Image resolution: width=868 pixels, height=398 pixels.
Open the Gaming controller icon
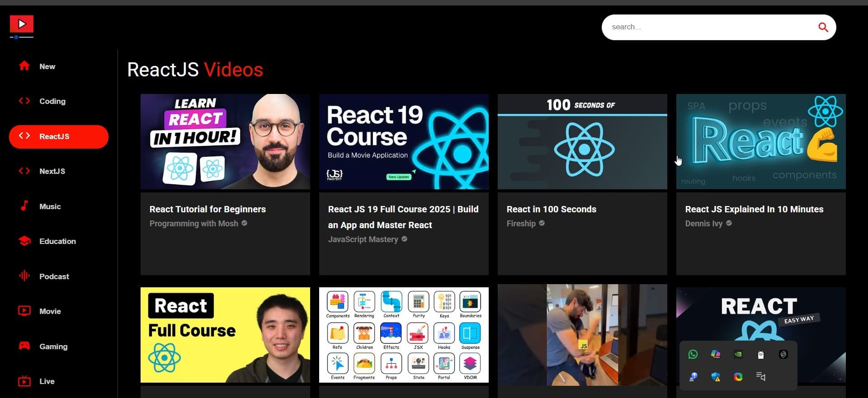click(x=24, y=346)
